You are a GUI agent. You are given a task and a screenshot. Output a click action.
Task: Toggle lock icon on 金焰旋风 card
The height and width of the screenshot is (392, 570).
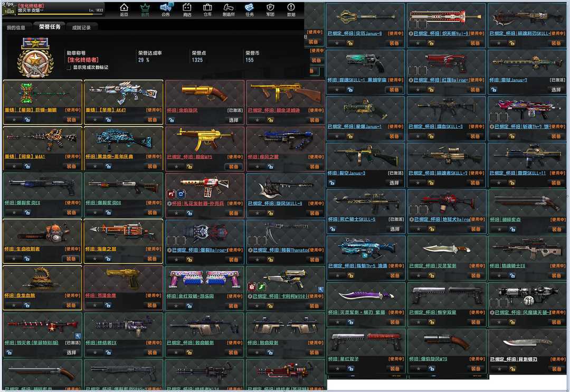click(x=189, y=120)
